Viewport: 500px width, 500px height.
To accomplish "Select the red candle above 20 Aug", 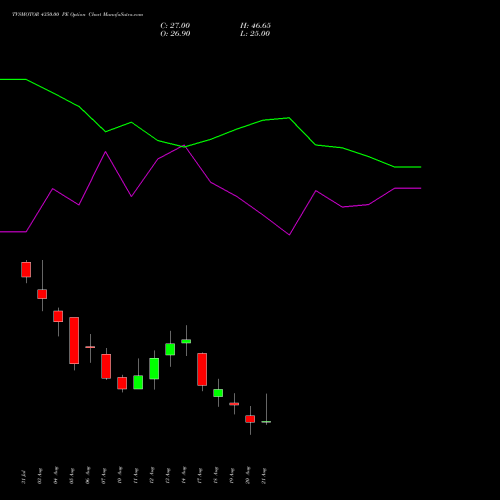I will tap(250, 419).
